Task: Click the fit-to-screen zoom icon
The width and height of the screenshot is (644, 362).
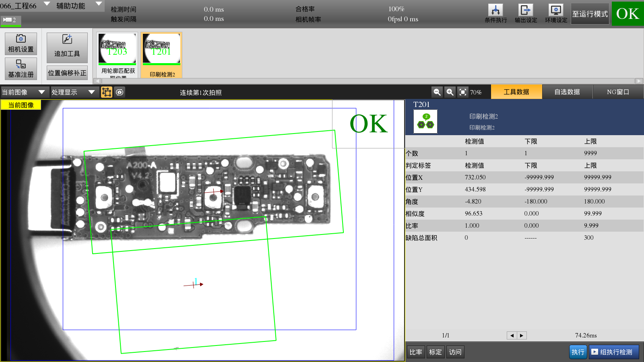Action: 463,92
